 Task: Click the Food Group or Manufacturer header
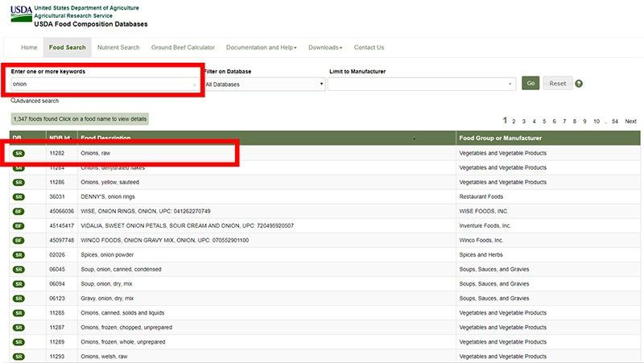pos(500,138)
